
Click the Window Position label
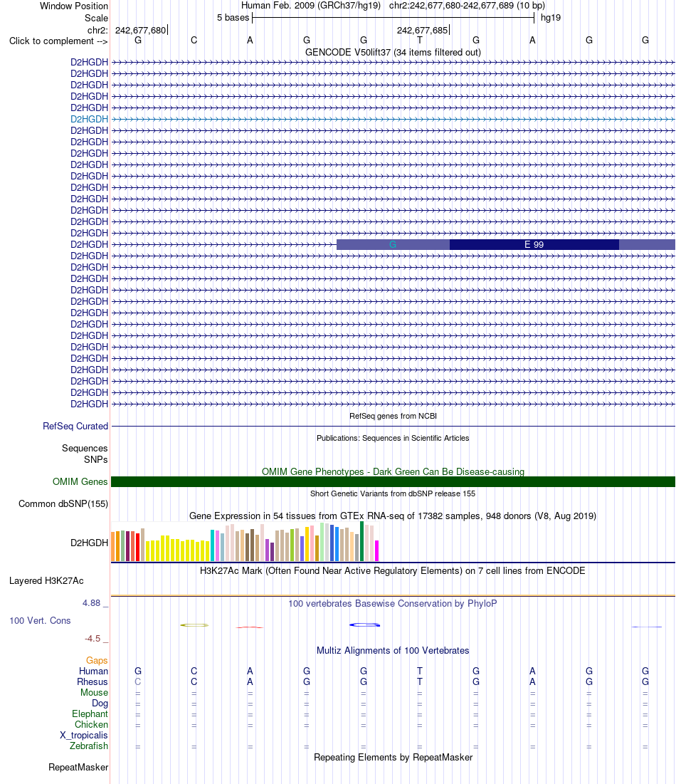coord(74,6)
